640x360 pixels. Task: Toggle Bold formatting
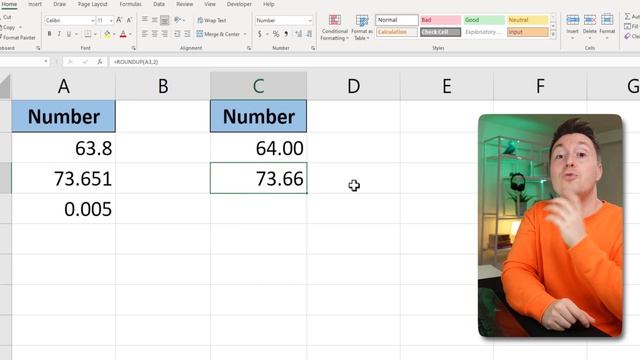tap(49, 34)
